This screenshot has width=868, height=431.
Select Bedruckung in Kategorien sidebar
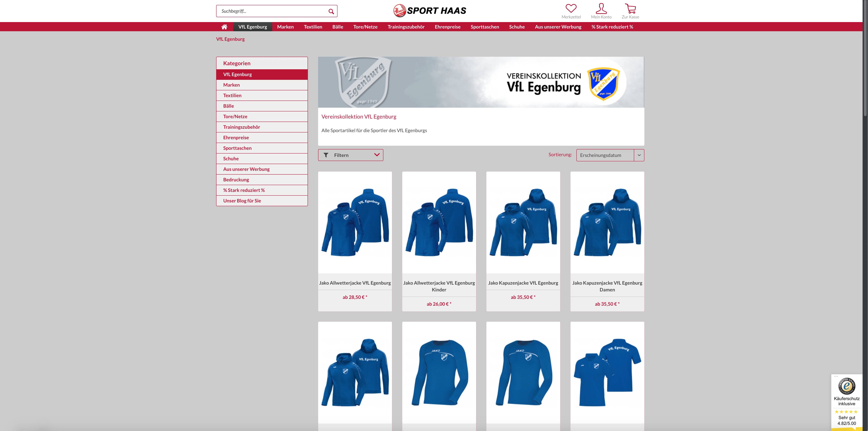[x=262, y=179]
